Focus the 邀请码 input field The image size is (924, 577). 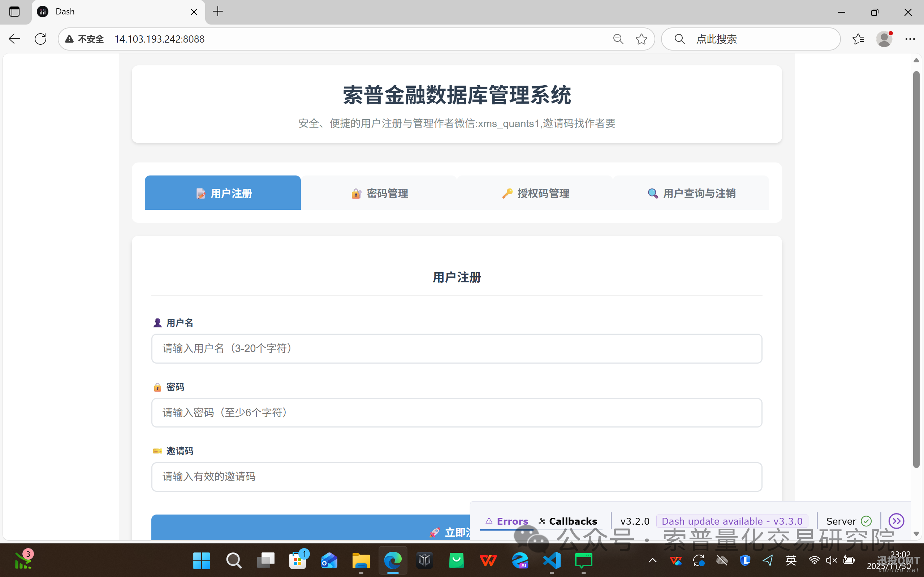click(x=457, y=477)
